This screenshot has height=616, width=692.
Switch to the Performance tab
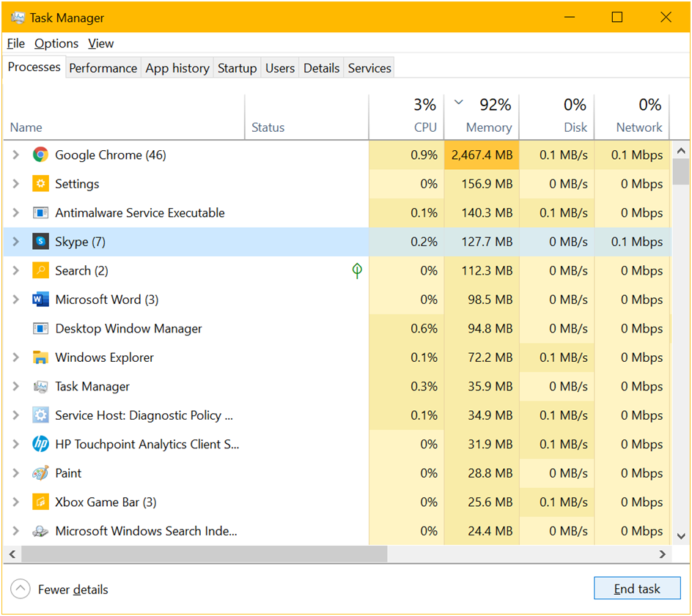pyautogui.click(x=103, y=68)
